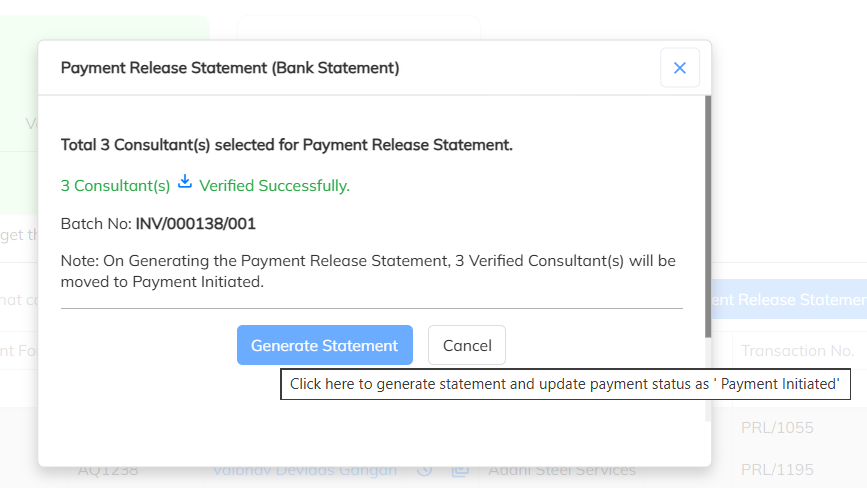Click the download icon beside 3 Consultant(s)
867x488 pixels.
point(184,183)
